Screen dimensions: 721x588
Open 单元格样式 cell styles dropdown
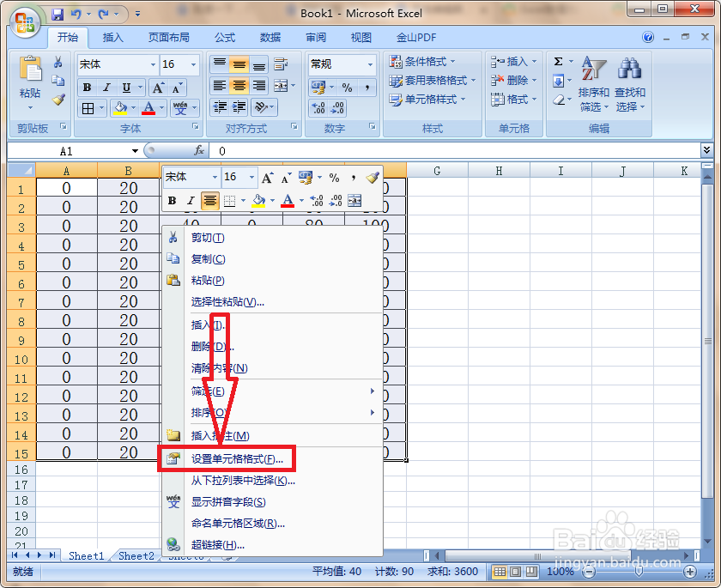tap(427, 100)
